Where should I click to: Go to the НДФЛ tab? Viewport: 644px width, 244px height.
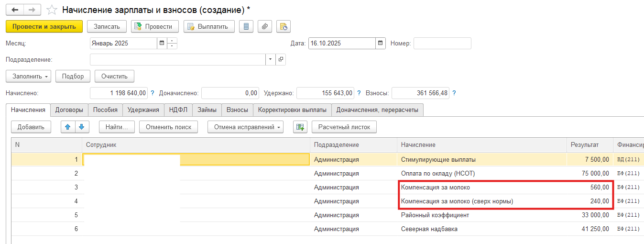pos(178,110)
